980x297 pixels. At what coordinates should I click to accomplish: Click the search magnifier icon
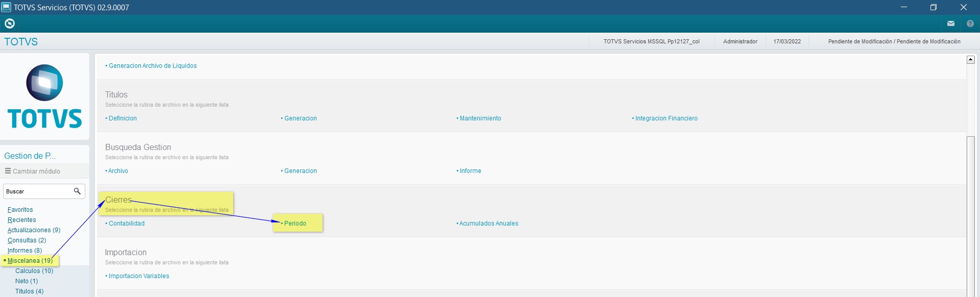click(77, 191)
